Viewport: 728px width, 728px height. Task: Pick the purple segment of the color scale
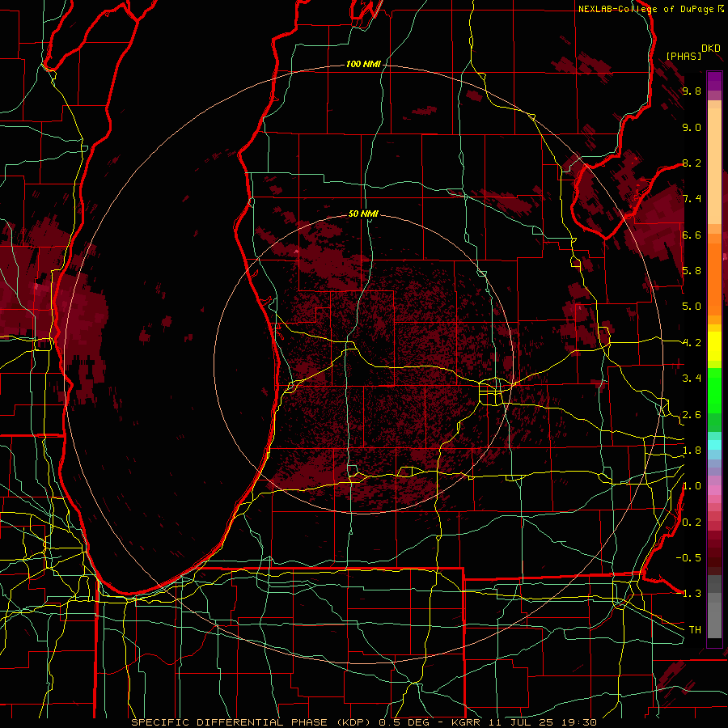click(714, 81)
